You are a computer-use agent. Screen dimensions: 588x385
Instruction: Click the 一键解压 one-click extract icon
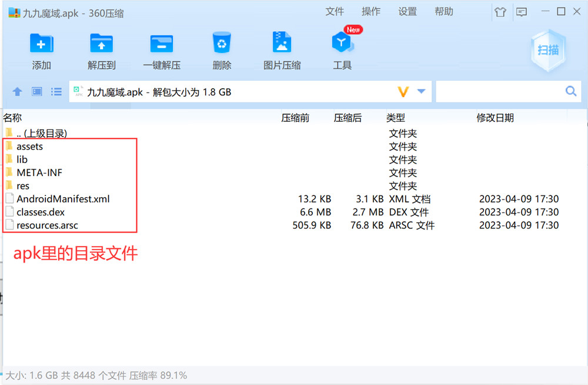tap(162, 44)
